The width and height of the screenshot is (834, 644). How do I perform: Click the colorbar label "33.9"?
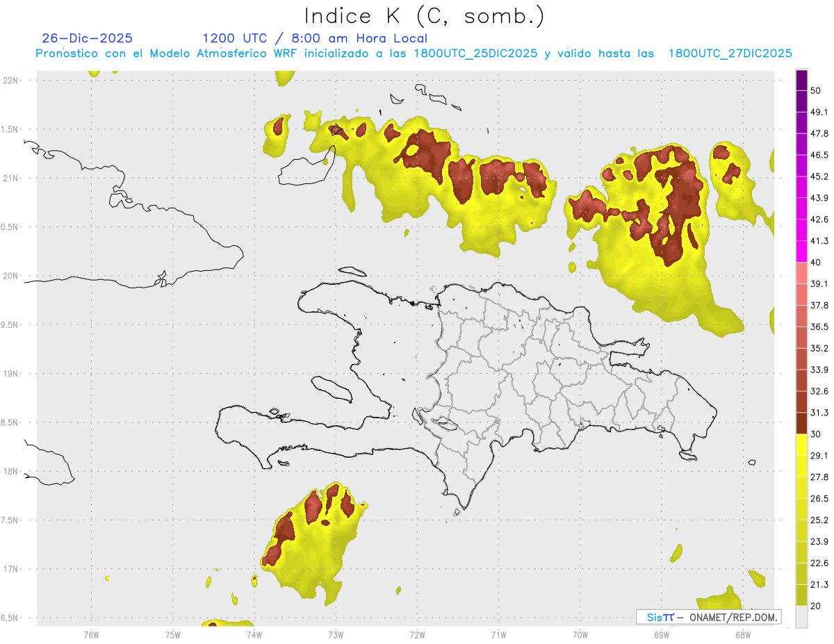[x=819, y=370]
